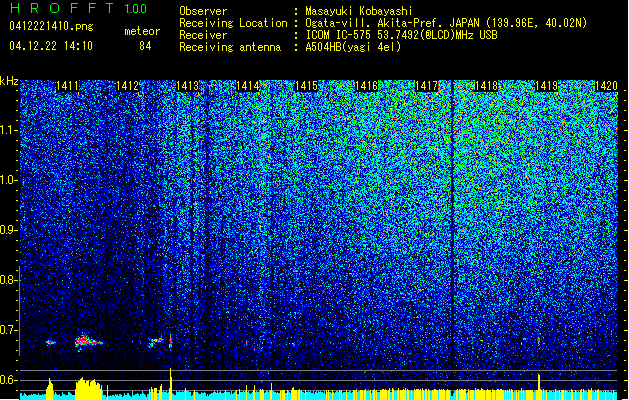
Task: Click the tall yellow power spike before 1413
Action: click(x=170, y=384)
